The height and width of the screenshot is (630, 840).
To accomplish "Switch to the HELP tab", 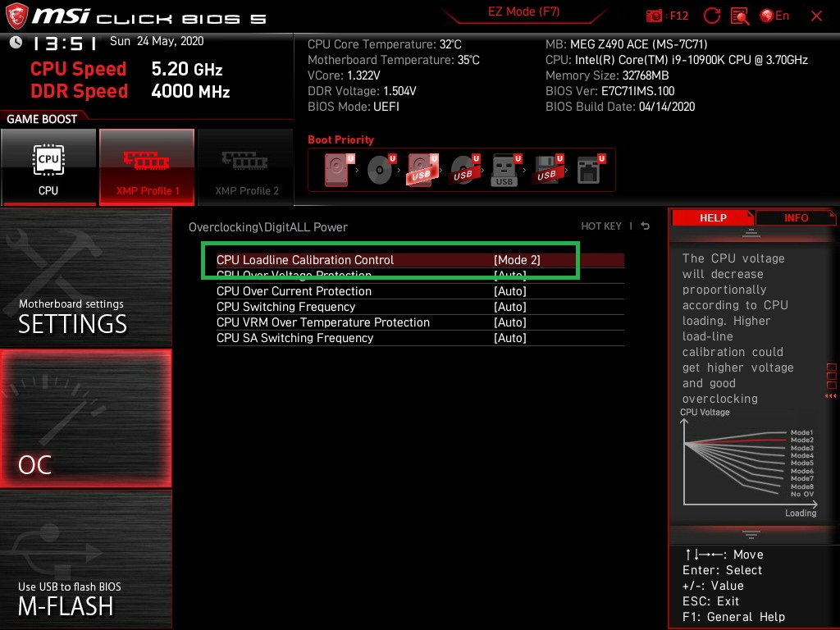I will (713, 217).
